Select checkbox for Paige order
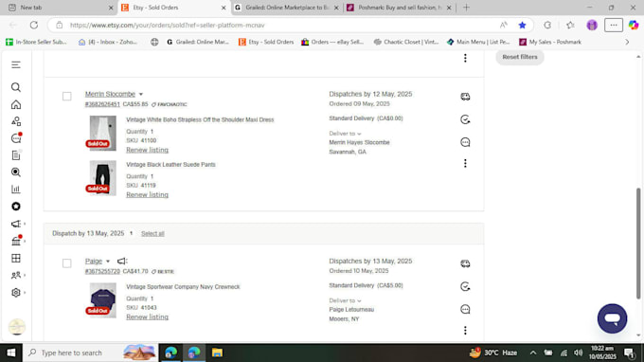The image size is (644, 362). click(66, 263)
